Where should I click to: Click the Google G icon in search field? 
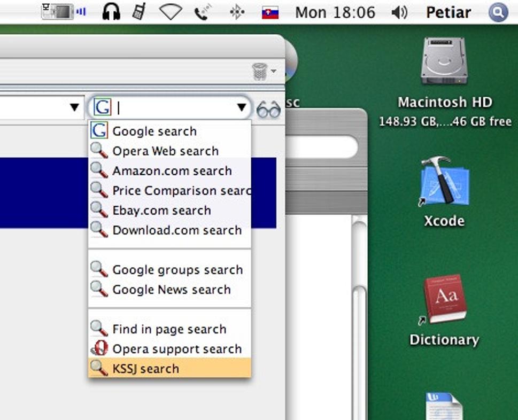pyautogui.click(x=102, y=107)
